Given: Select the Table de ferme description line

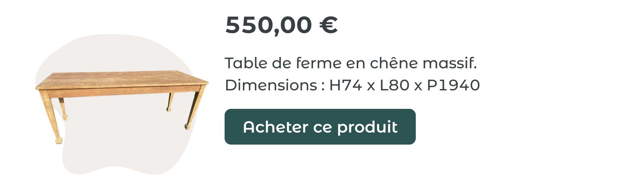Looking at the screenshot, I should [351, 63].
